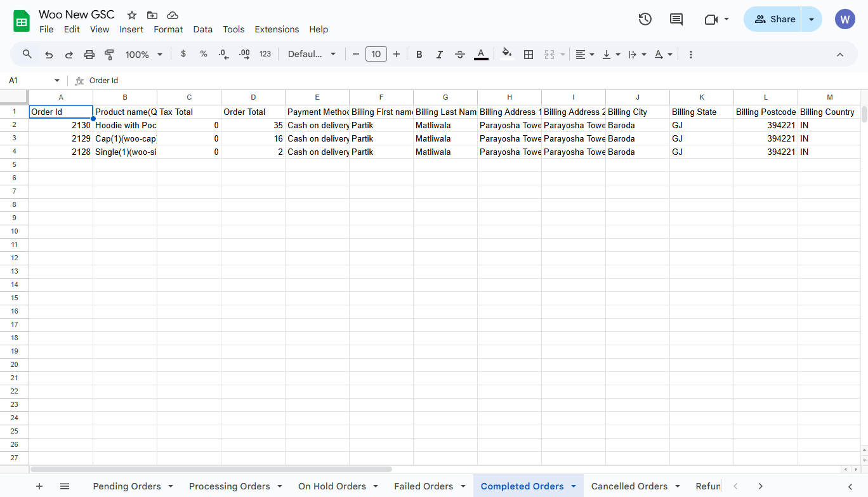Viewport: 868px width, 497px height.
Task: Expand the font family dropdown
Action: click(x=312, y=55)
